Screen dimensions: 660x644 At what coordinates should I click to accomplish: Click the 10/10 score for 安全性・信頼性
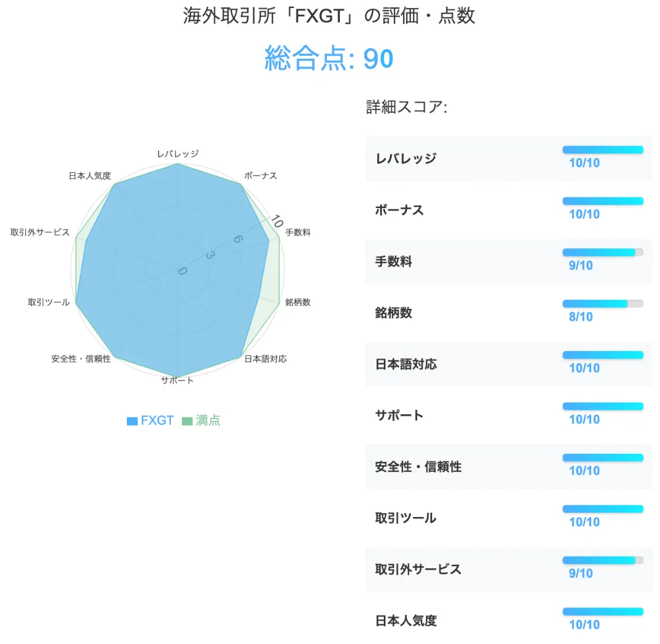(x=584, y=471)
